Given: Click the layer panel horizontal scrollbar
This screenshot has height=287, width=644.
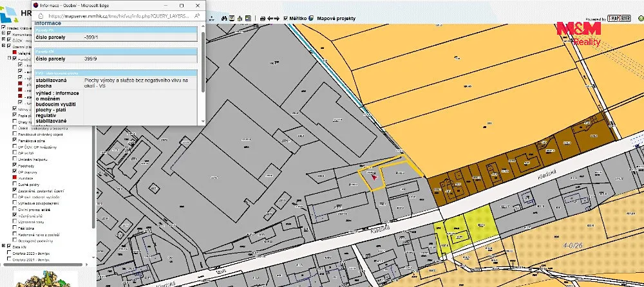Looking at the screenshot, I should pos(43,264).
